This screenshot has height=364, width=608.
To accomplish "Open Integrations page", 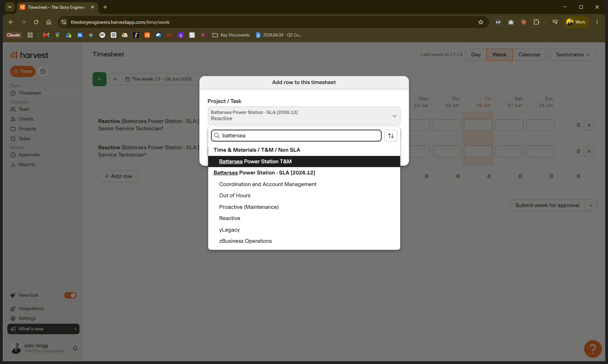I will tap(31, 309).
